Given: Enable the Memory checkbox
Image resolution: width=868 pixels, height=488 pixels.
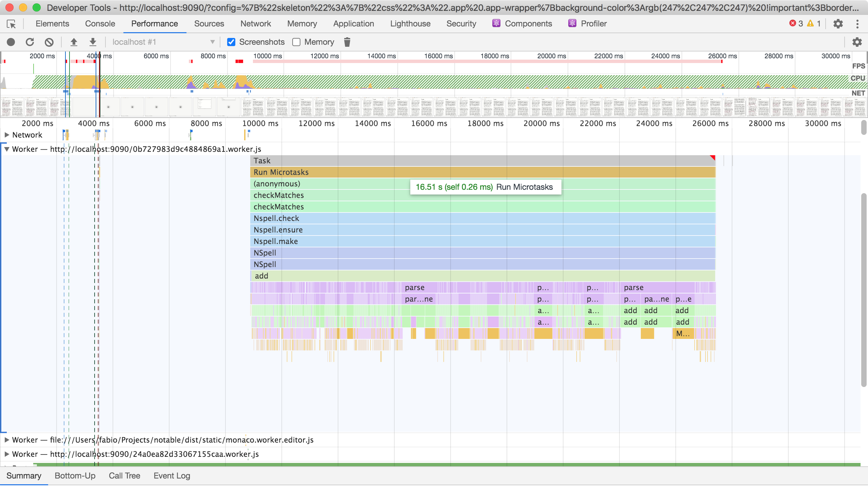Looking at the screenshot, I should point(296,42).
